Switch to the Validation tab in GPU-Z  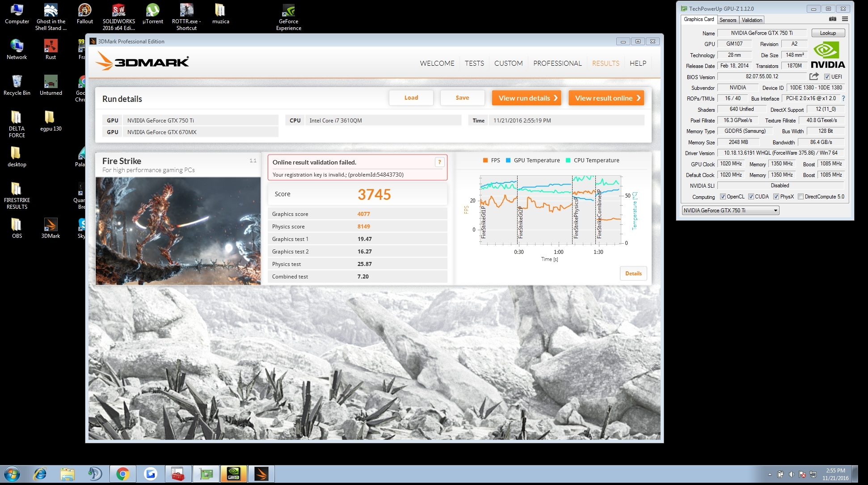pos(752,20)
